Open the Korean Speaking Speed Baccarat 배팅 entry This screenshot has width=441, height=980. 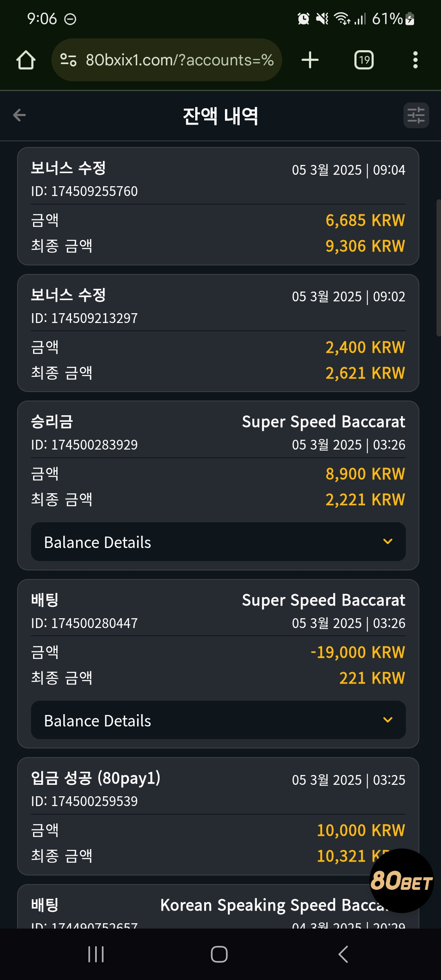(x=218, y=906)
